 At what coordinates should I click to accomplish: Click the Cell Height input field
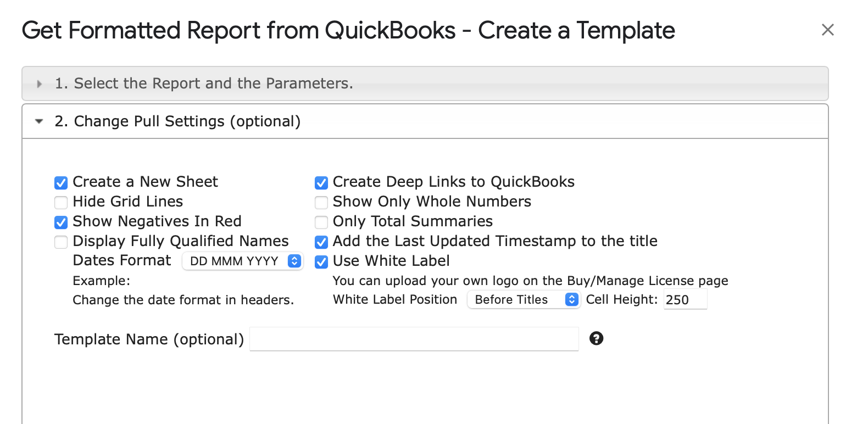tap(685, 300)
